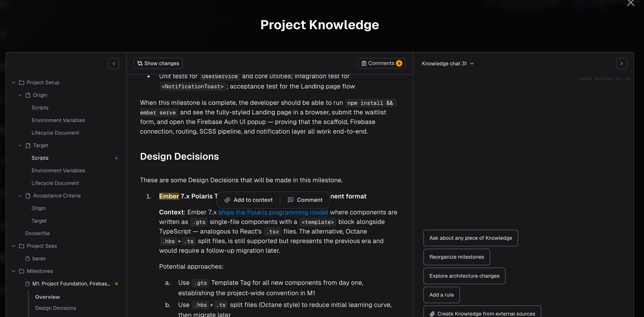The width and height of the screenshot is (644, 317).
Task: Open Comments panel with 4 comments
Action: pyautogui.click(x=382, y=63)
